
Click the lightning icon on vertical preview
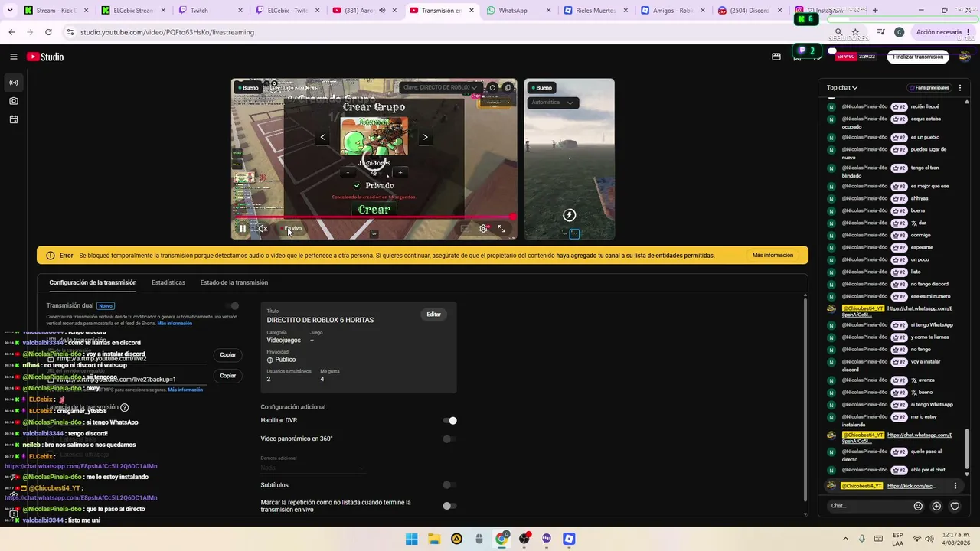point(569,215)
